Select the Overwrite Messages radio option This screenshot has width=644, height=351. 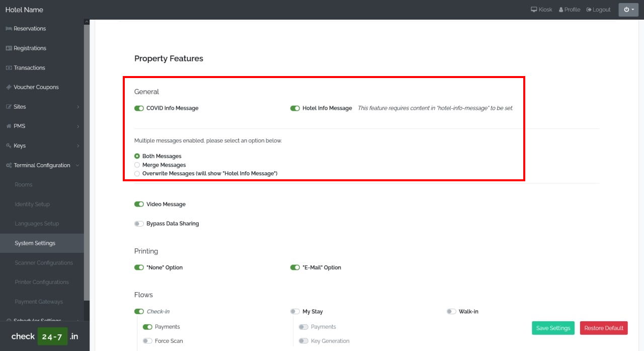click(x=137, y=173)
